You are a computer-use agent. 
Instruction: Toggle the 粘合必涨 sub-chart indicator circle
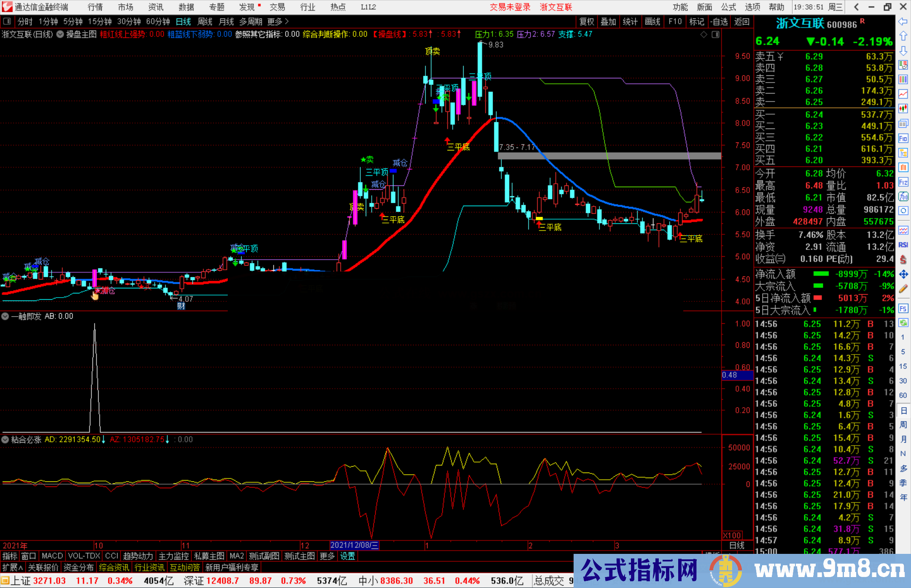click(x=5, y=440)
